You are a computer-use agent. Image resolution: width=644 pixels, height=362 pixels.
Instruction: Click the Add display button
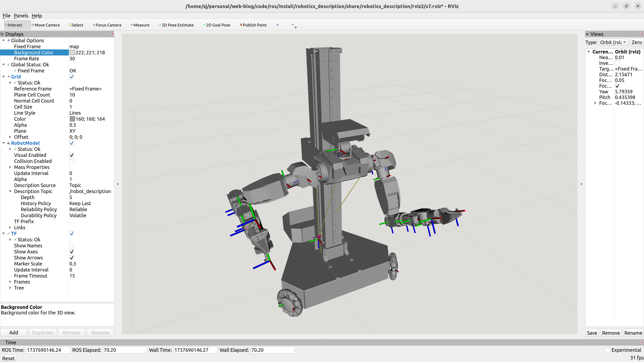pos(13,333)
